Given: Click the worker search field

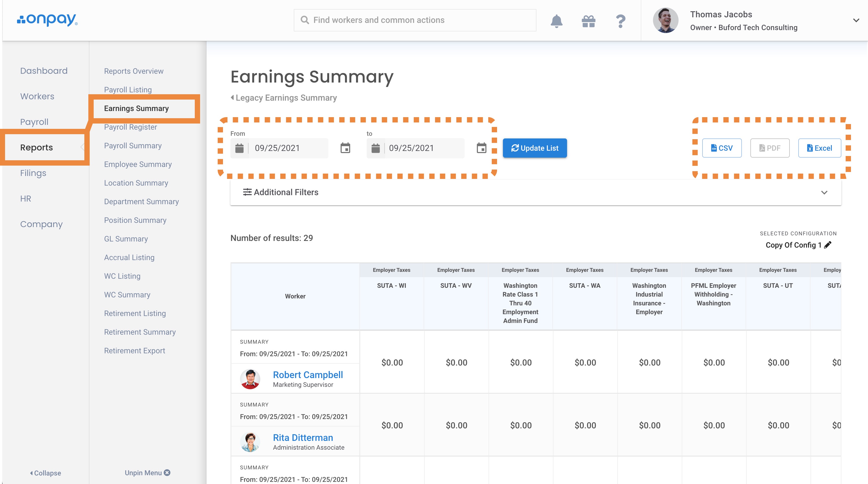Looking at the screenshot, I should pyautogui.click(x=415, y=20).
